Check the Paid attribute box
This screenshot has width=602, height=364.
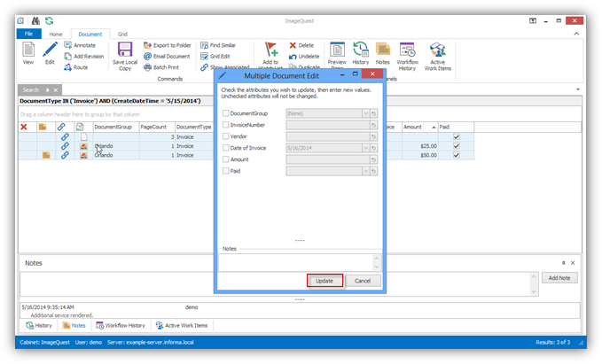point(226,171)
